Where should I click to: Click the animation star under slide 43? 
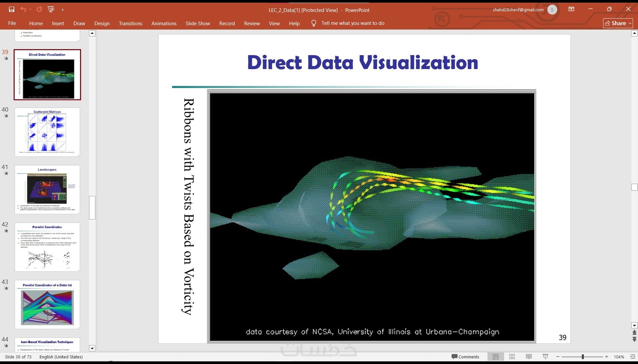(x=6, y=288)
